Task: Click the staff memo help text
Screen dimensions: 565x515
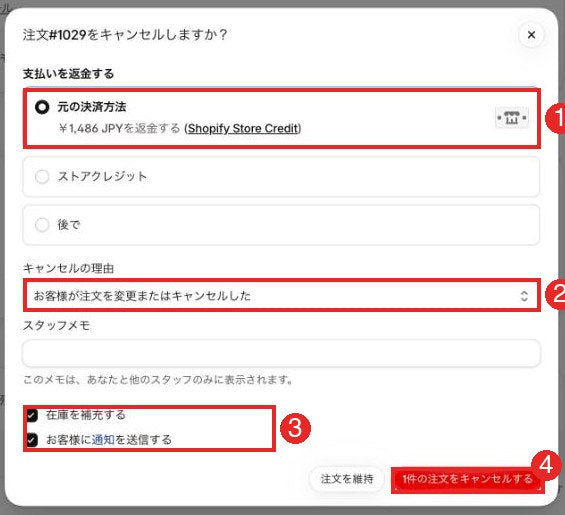Action: point(159,379)
